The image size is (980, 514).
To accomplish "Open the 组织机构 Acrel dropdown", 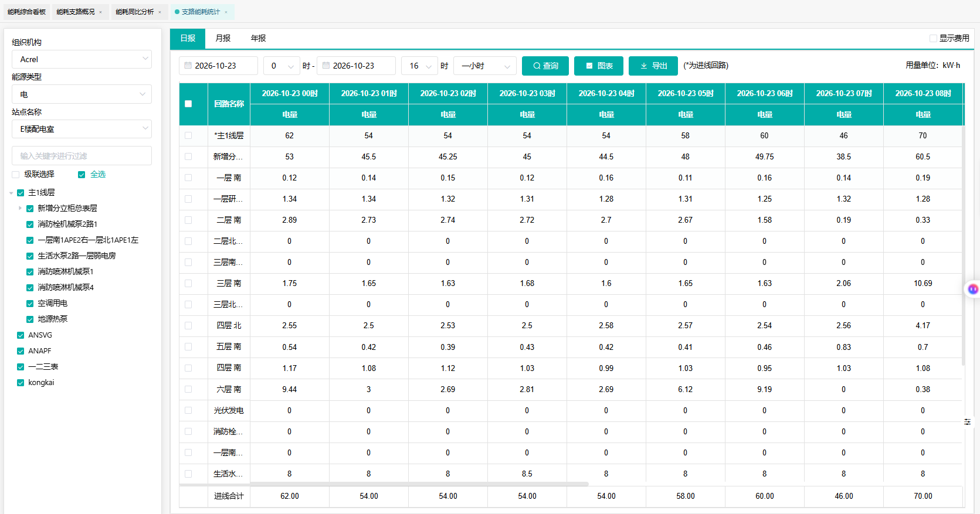I will (82, 59).
